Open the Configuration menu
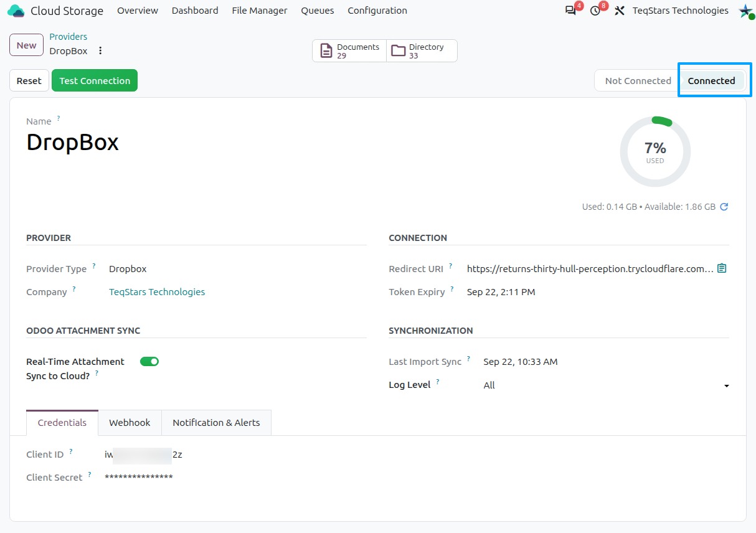The image size is (756, 533). pos(377,11)
